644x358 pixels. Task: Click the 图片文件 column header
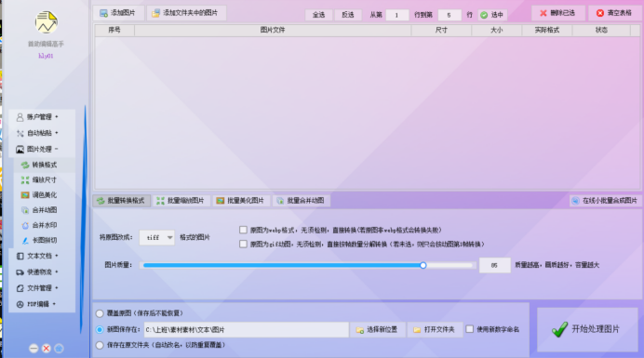click(273, 30)
